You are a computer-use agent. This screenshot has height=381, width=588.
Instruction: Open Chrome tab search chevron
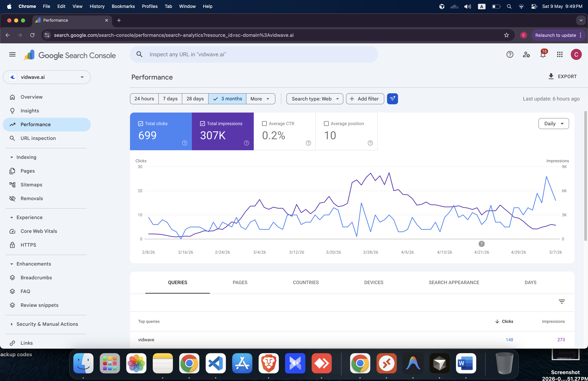point(581,20)
